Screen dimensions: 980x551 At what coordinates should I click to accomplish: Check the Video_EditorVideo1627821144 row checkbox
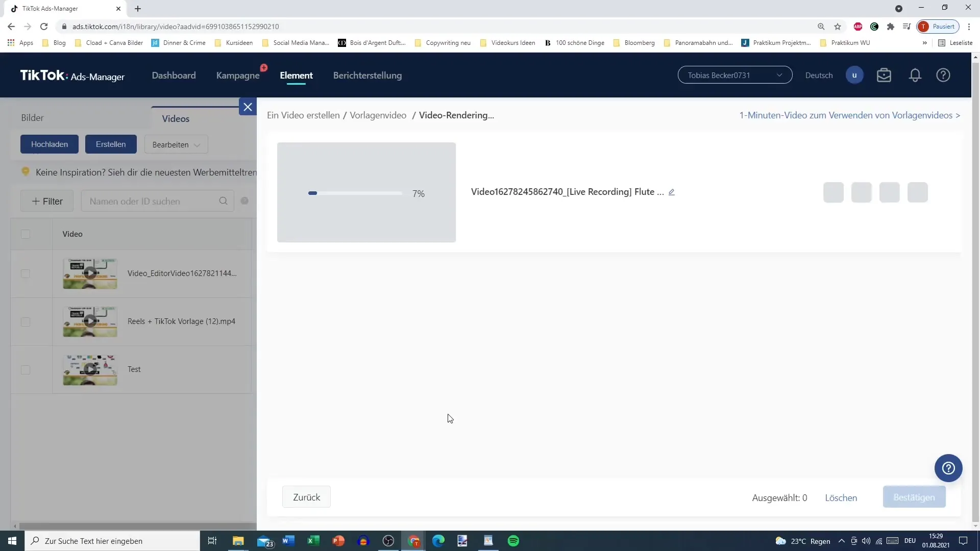coord(26,273)
